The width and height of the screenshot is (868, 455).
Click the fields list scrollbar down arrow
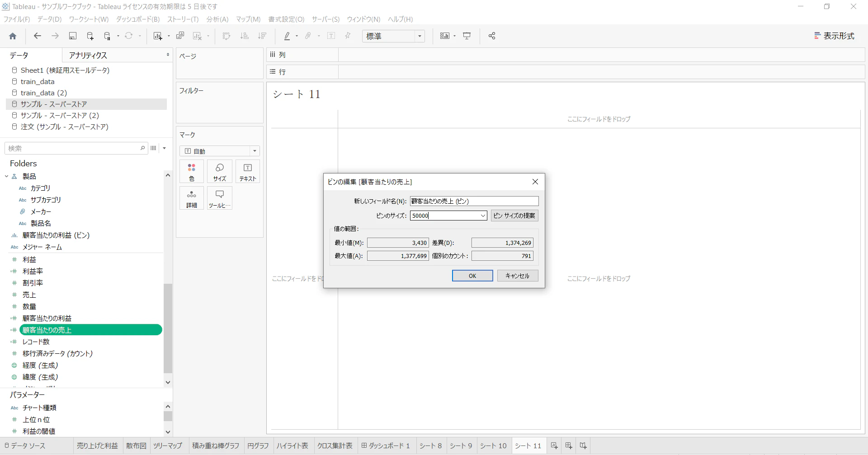point(168,382)
